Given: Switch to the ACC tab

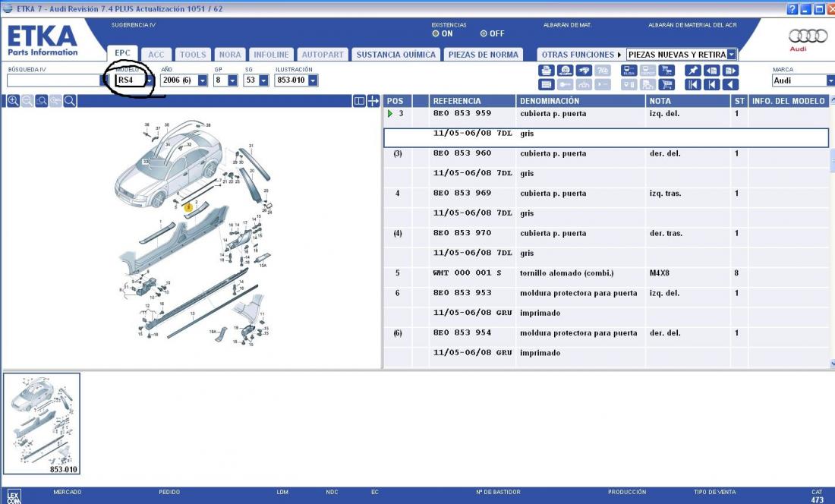Looking at the screenshot, I should point(156,55).
